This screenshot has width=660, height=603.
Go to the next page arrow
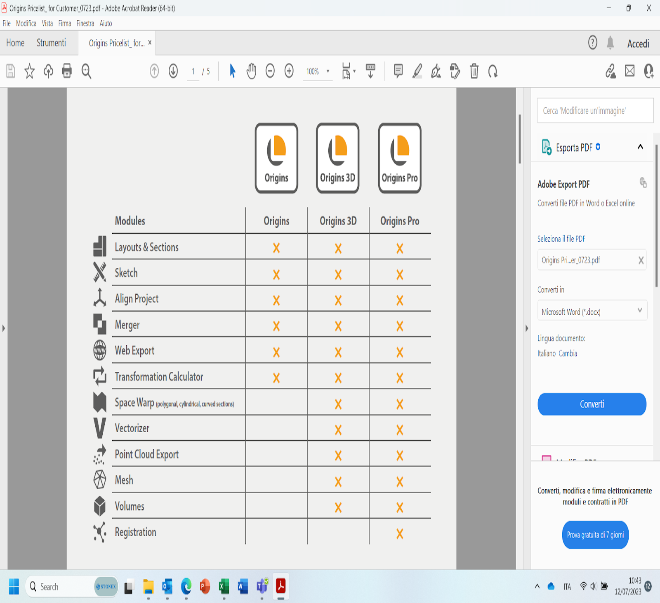(x=173, y=71)
